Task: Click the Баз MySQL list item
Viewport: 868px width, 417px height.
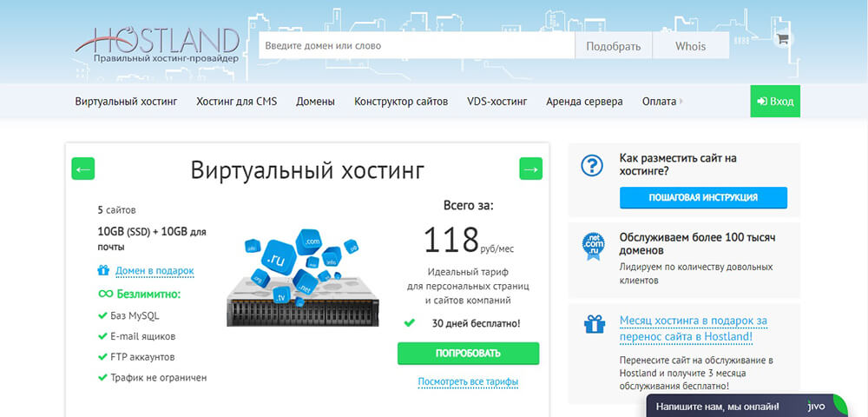Action: 135,315
